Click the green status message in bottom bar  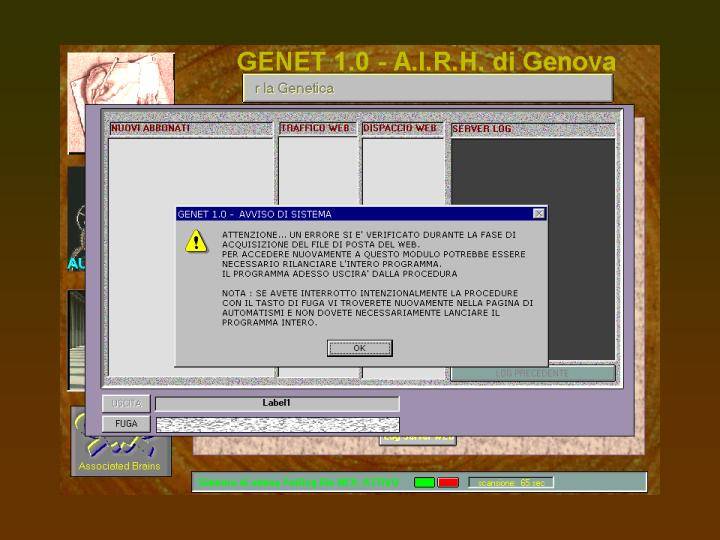click(298, 483)
